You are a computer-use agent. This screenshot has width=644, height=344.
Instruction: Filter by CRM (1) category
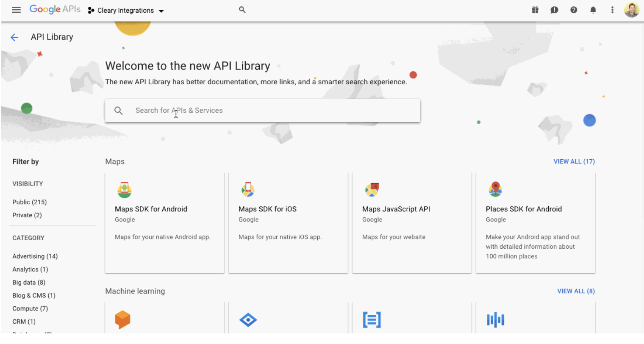24,322
